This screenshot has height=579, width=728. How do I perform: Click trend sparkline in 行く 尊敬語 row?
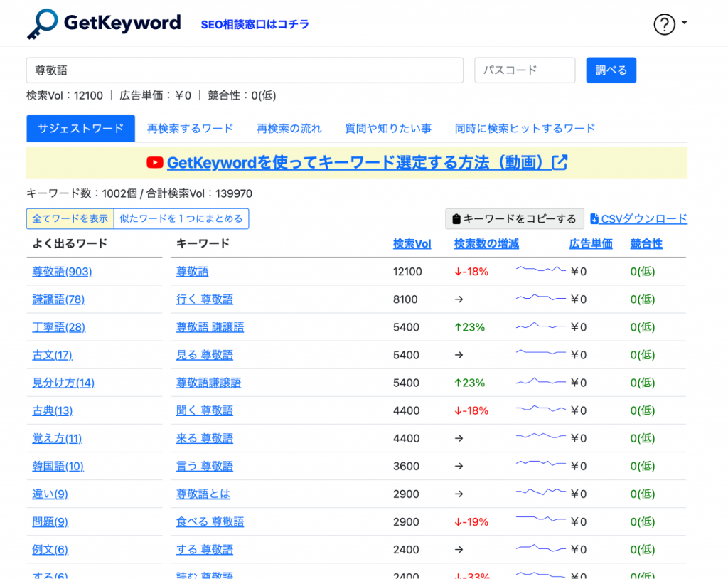point(541,297)
